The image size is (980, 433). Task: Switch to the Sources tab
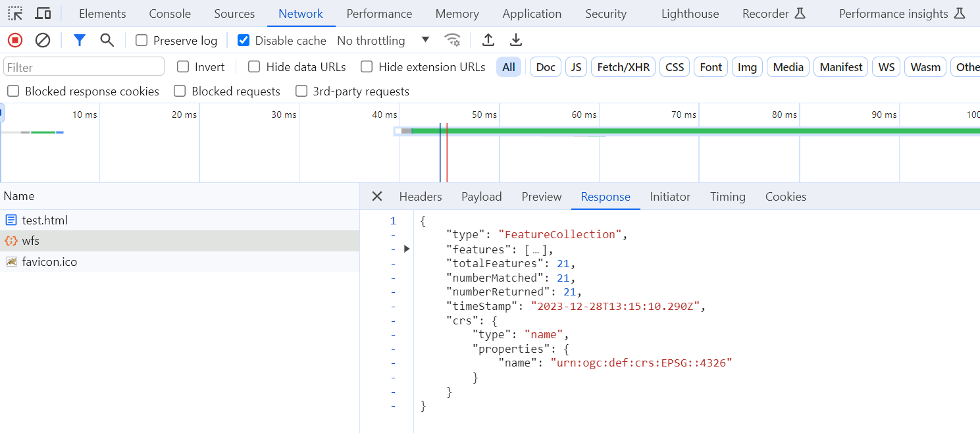pyautogui.click(x=234, y=13)
